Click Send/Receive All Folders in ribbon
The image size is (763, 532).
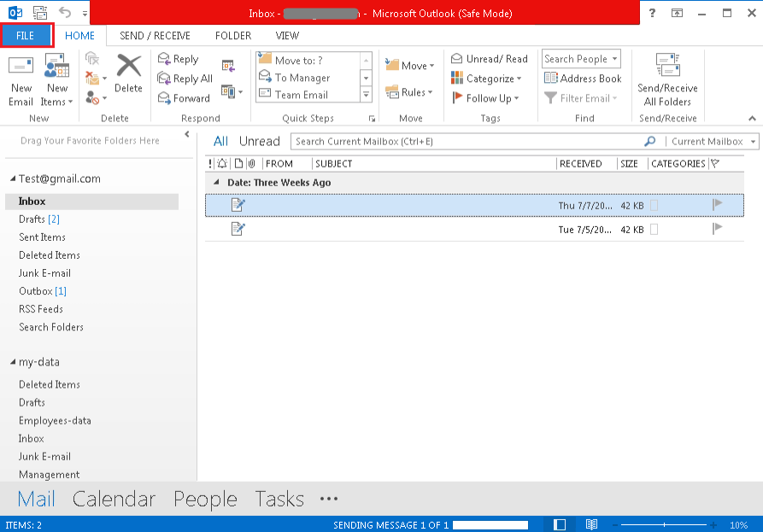pos(667,79)
